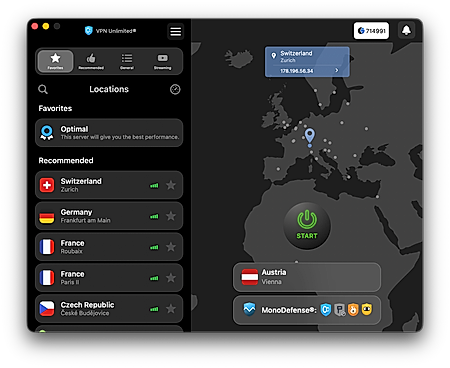Favorite the Czech Republic server star

coord(171,309)
